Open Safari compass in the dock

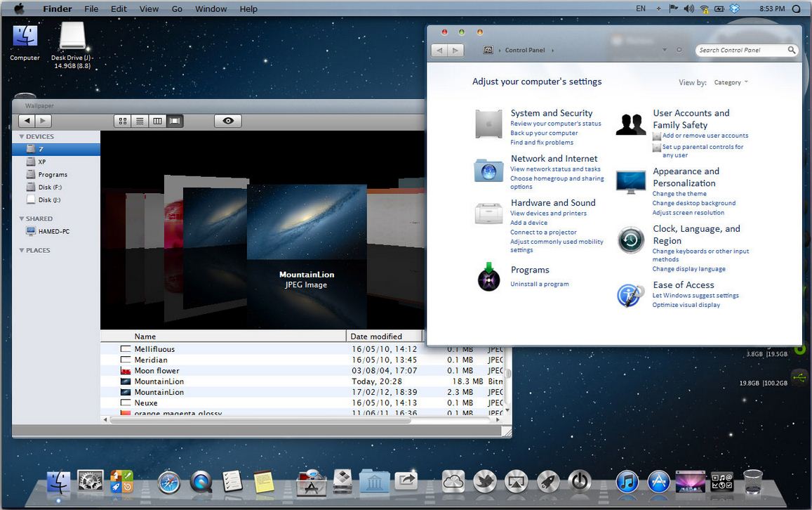click(x=169, y=483)
